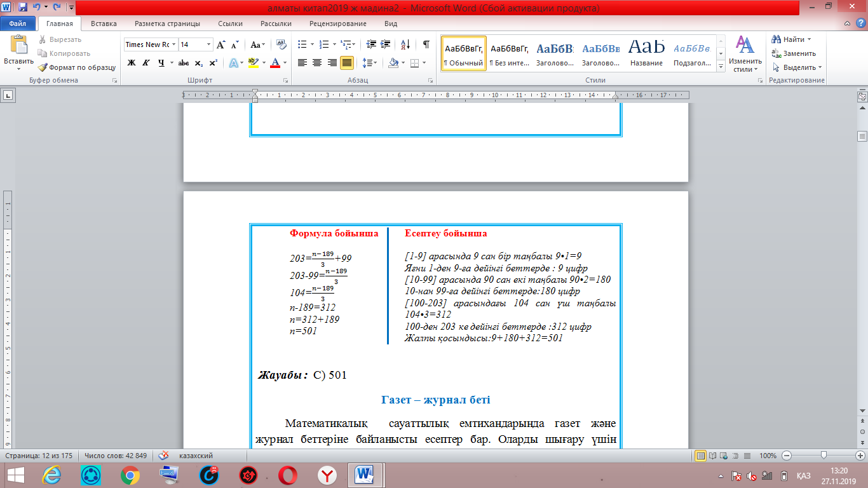Viewport: 868px width, 488px height.
Task: Expand the styles gallery with More arrow
Action: click(721, 65)
